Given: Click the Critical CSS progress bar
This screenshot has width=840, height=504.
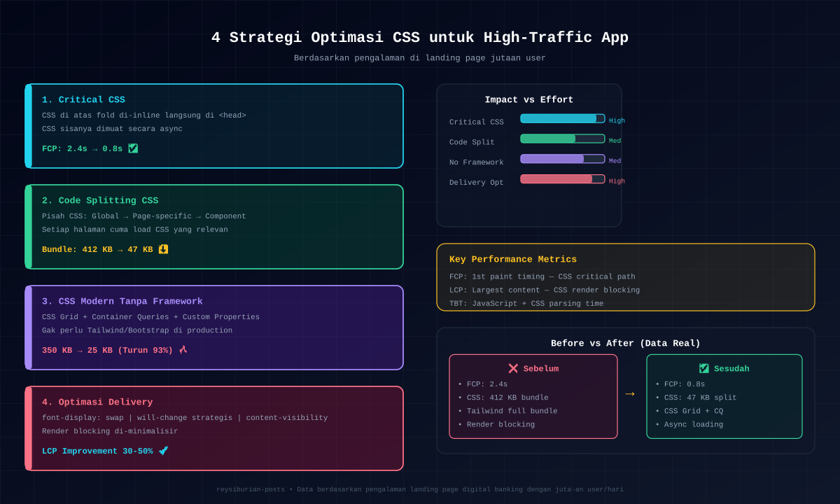Looking at the screenshot, I should pyautogui.click(x=563, y=118).
